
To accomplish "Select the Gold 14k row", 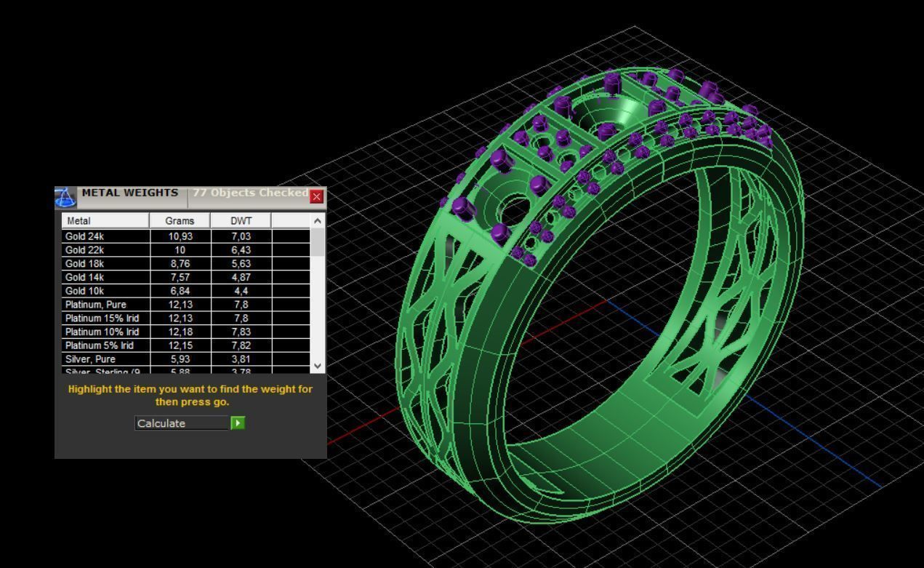I will (x=186, y=277).
